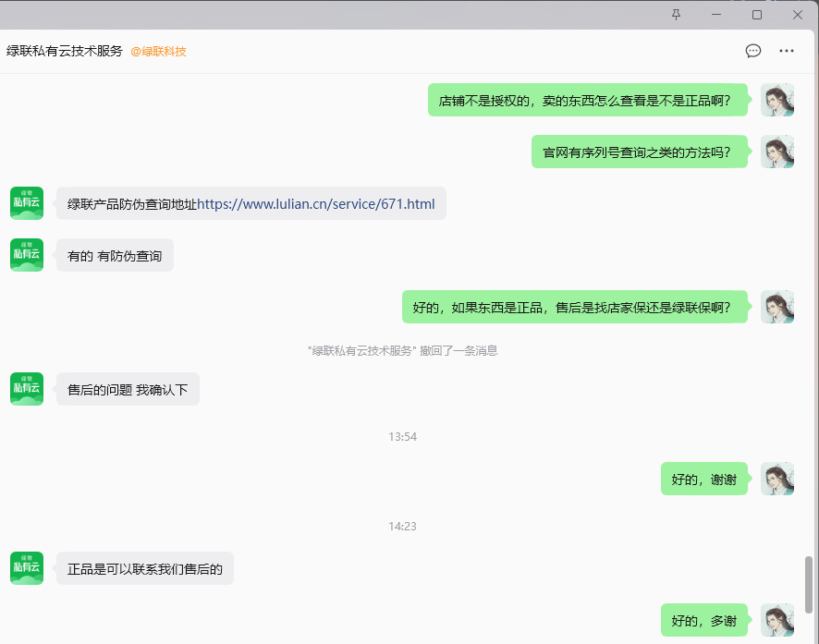
Task: Click the 14:23 timestamp
Action: [402, 526]
